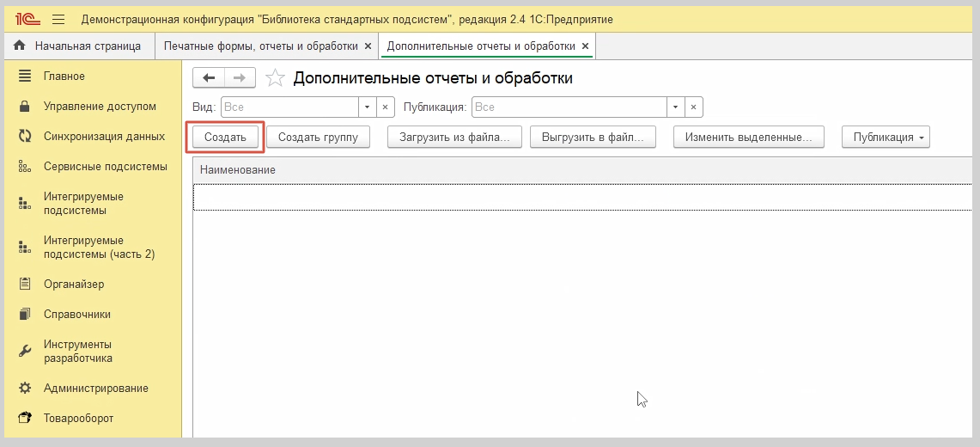Expand the Публикация filter dropdown arrow
This screenshot has width=980, height=447.
676,107
